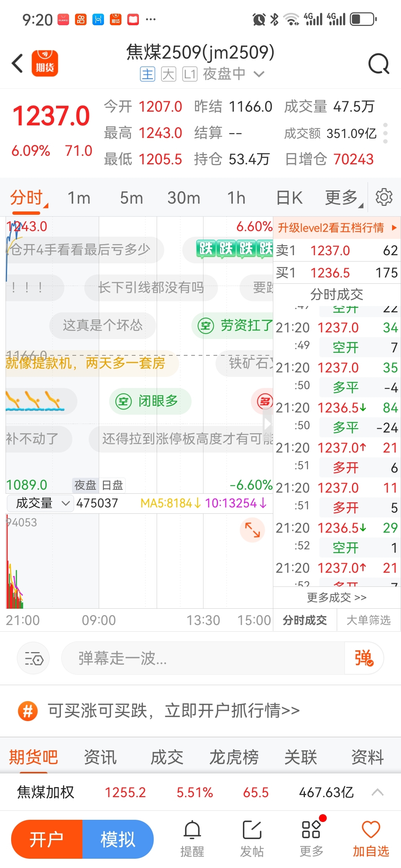Tap the 这真是个坏怂 danmaku comment

click(x=102, y=325)
